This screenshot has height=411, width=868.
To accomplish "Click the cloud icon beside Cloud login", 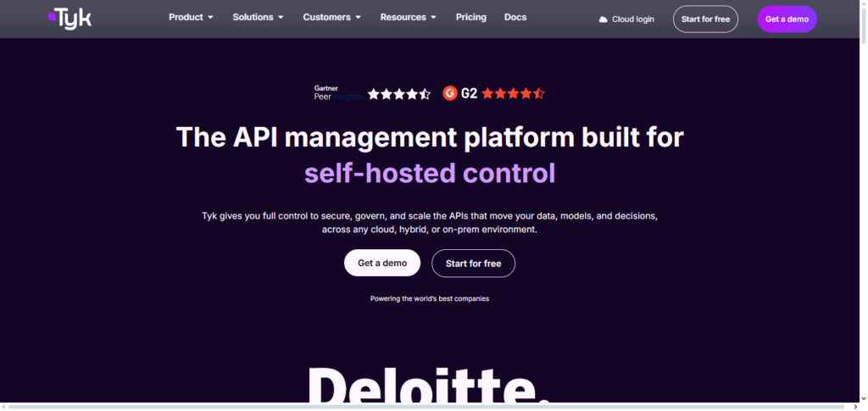I will 604,19.
